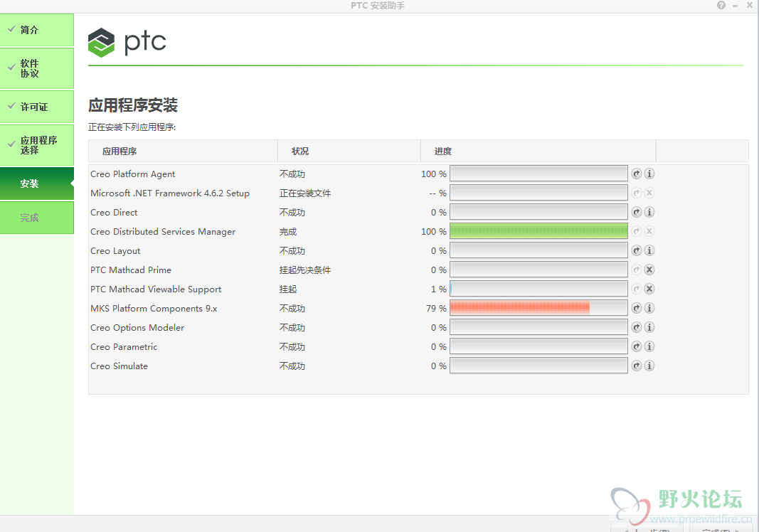Click retry icon on Mathcad Viewable Support row
Image resolution: width=759 pixels, height=532 pixels.
(637, 289)
